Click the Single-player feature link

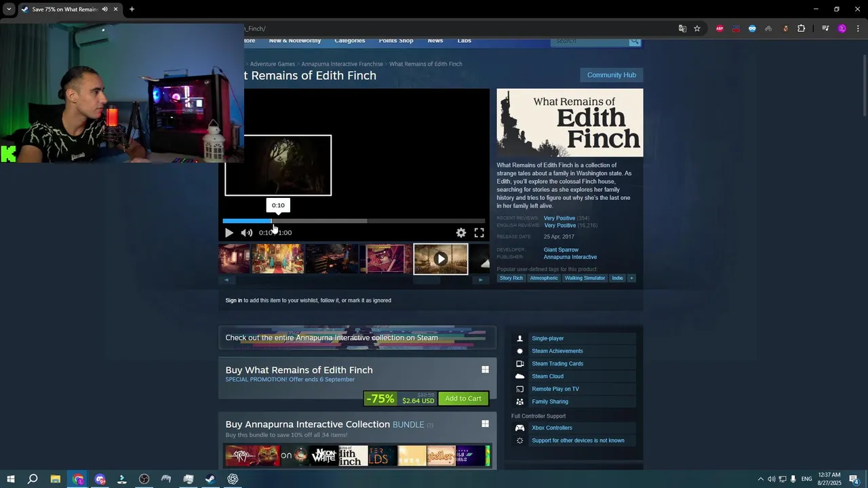[x=548, y=338]
